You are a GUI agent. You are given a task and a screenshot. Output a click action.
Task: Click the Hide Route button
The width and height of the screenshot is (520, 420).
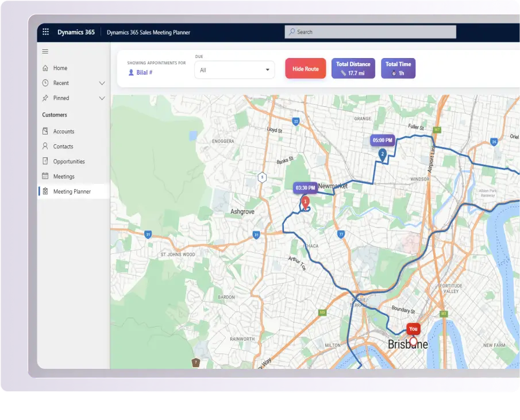[306, 68]
